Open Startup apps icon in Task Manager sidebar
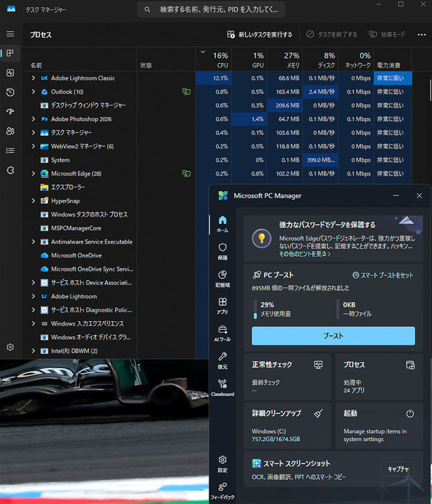Image resolution: width=432 pixels, height=504 pixels. [10, 112]
